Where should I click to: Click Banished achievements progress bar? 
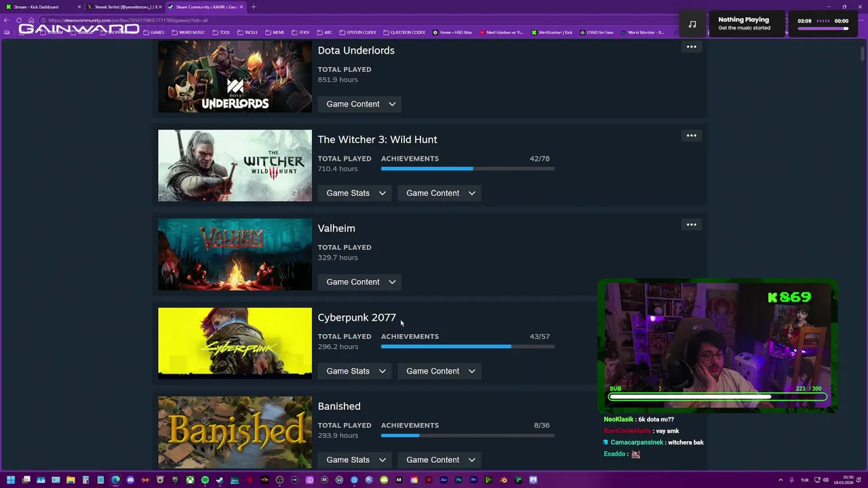click(468, 435)
